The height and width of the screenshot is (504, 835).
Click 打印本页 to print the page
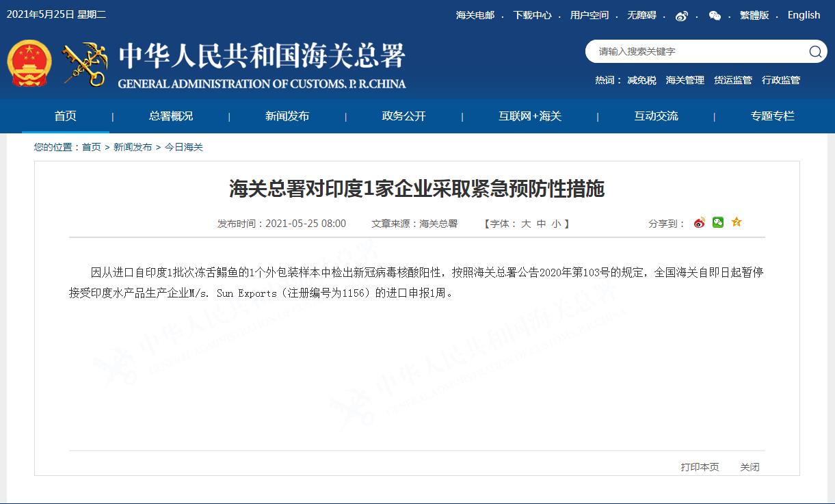click(700, 467)
